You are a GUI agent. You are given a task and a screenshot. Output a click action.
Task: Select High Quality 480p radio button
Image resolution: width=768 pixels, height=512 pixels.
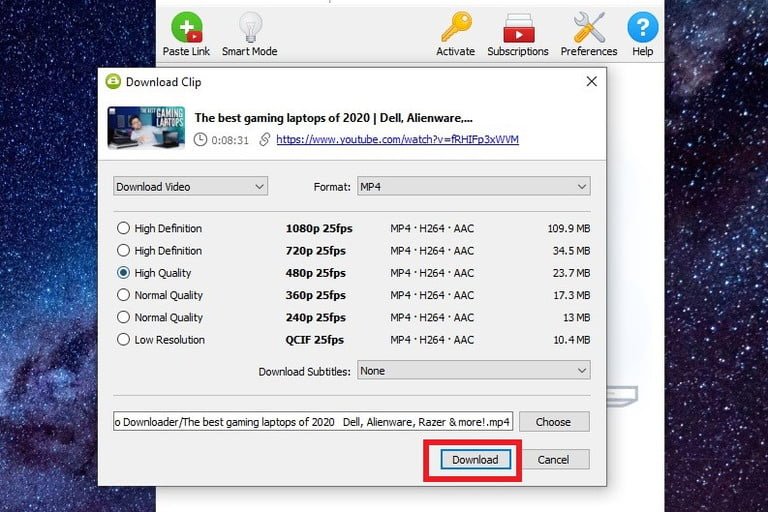(x=123, y=273)
